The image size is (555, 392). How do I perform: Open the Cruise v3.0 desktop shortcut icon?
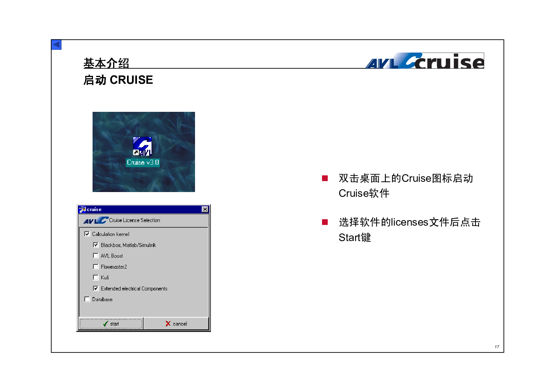pos(142,146)
